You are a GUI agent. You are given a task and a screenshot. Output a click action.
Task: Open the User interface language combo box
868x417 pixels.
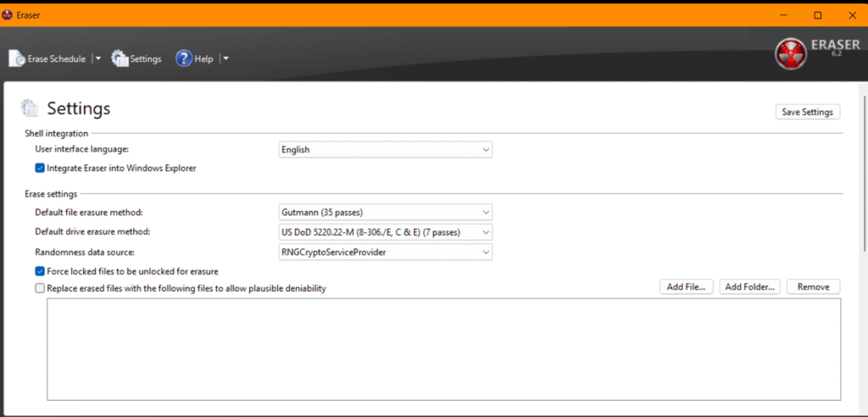coord(386,149)
